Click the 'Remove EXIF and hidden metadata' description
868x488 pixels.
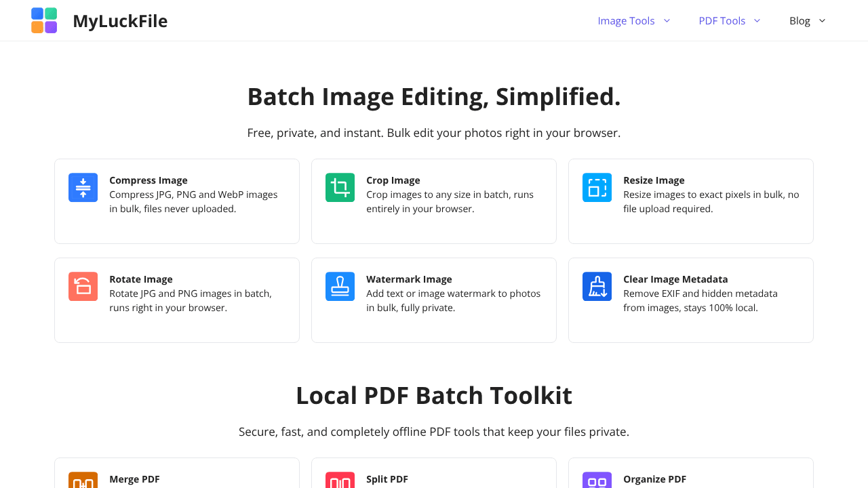(701, 301)
